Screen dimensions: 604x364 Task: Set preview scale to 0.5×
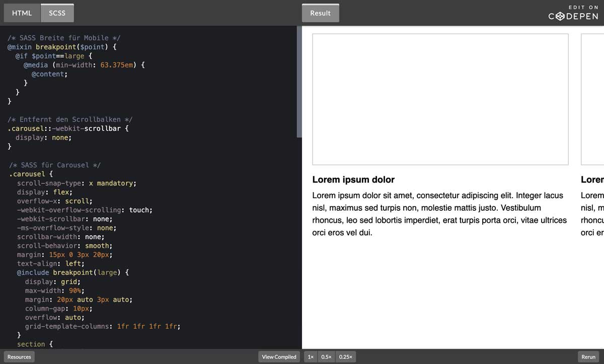pos(326,357)
